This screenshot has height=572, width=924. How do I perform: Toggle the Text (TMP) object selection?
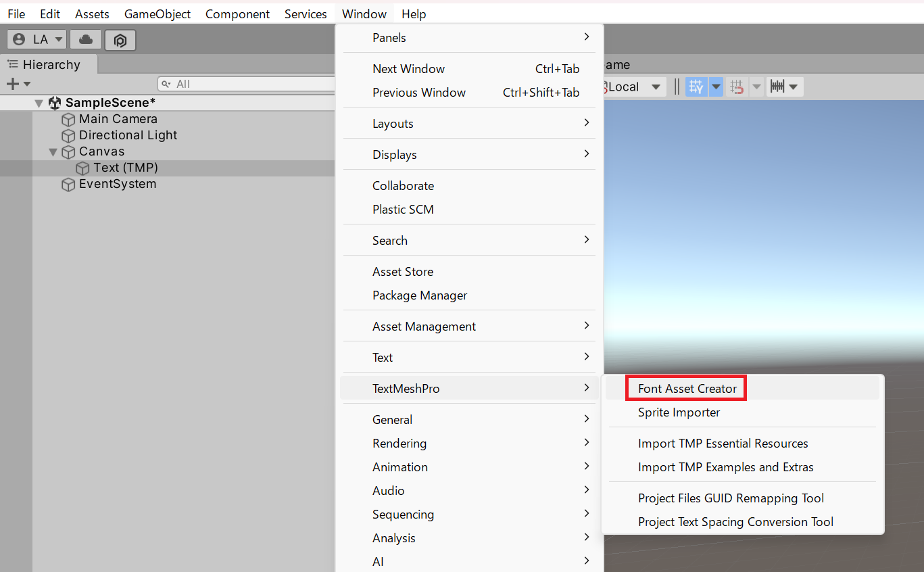coord(126,167)
